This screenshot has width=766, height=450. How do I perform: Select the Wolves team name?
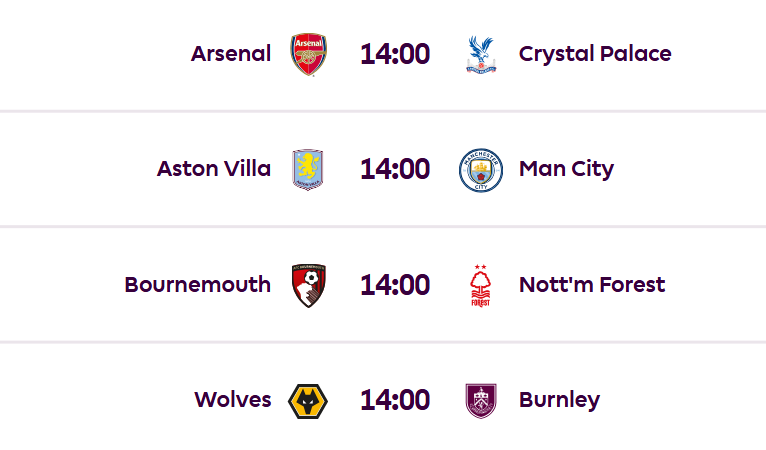(x=233, y=400)
